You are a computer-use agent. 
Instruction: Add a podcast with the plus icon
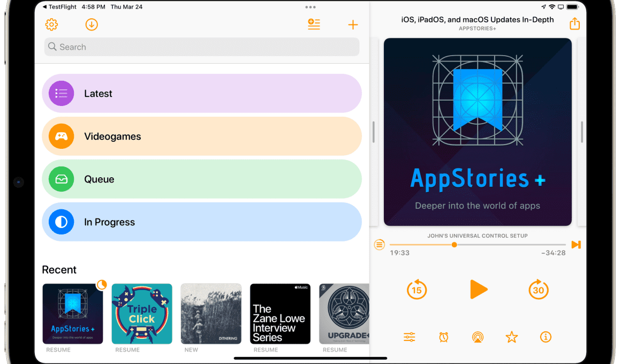353,25
